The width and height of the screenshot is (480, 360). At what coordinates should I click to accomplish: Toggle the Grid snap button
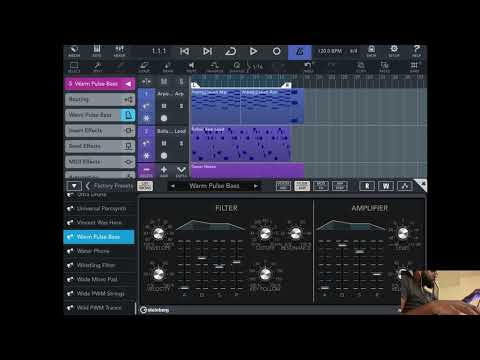pos(414,67)
